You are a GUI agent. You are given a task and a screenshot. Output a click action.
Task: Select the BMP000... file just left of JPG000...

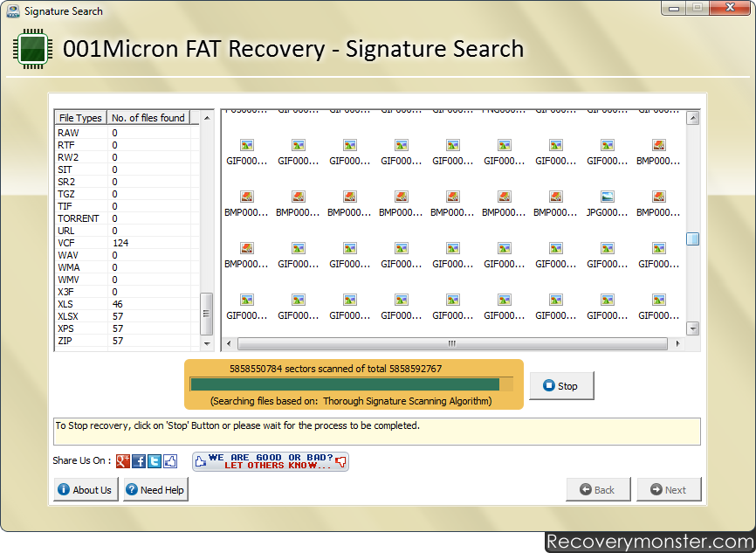(555, 204)
